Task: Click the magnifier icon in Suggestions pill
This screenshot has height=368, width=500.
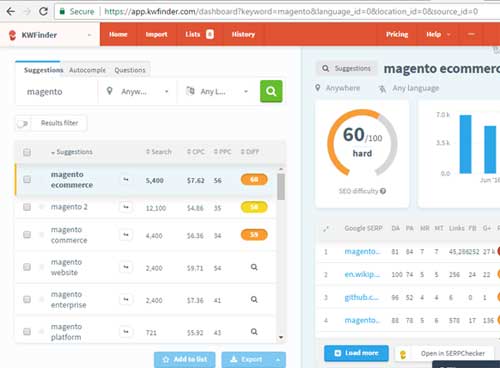Action: [326, 68]
